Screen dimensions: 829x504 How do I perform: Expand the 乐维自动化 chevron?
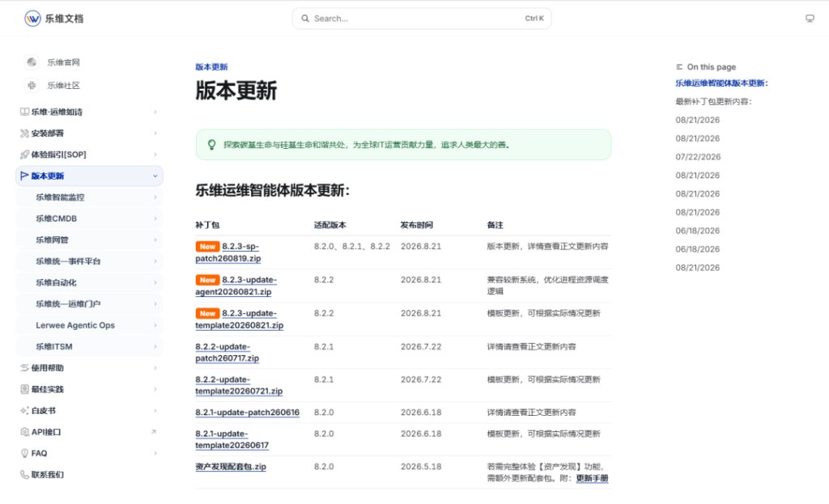(x=155, y=282)
